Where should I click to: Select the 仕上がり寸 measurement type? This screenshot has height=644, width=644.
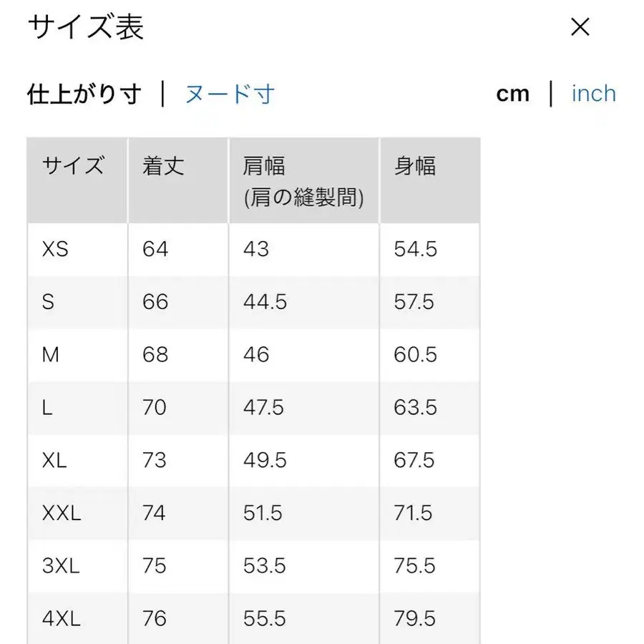click(x=83, y=94)
